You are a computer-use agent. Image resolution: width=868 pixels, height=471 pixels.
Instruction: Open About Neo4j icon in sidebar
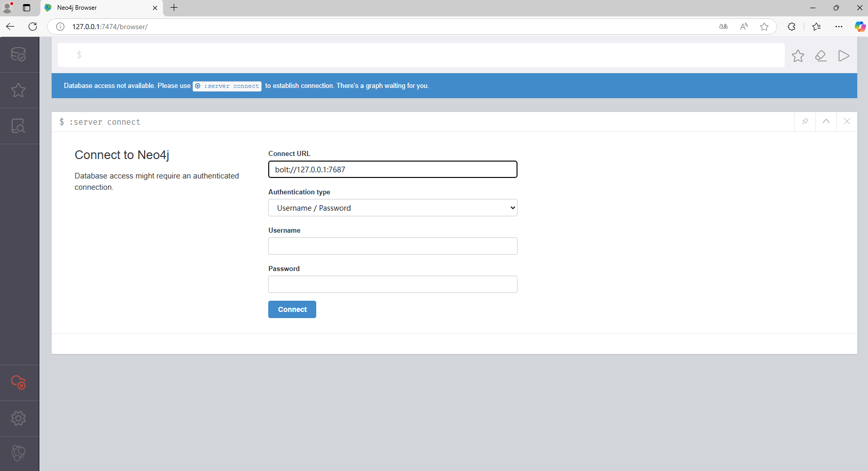pos(18,453)
